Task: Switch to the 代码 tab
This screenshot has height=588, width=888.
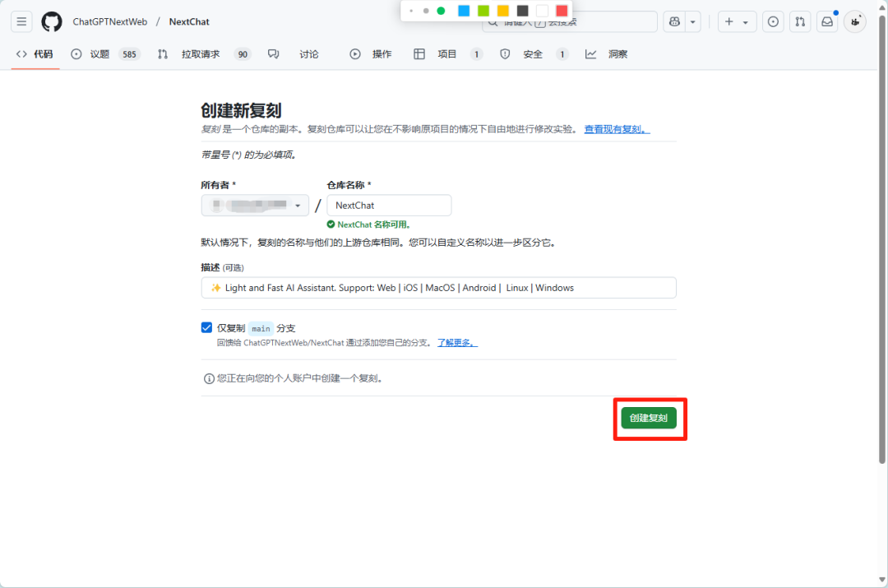Action: coord(35,53)
